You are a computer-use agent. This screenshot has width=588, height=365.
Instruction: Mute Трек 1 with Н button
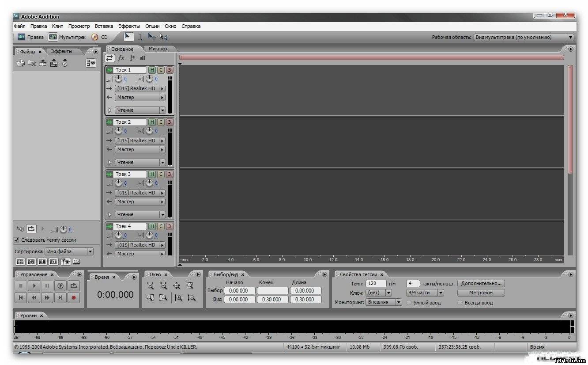pyautogui.click(x=152, y=70)
